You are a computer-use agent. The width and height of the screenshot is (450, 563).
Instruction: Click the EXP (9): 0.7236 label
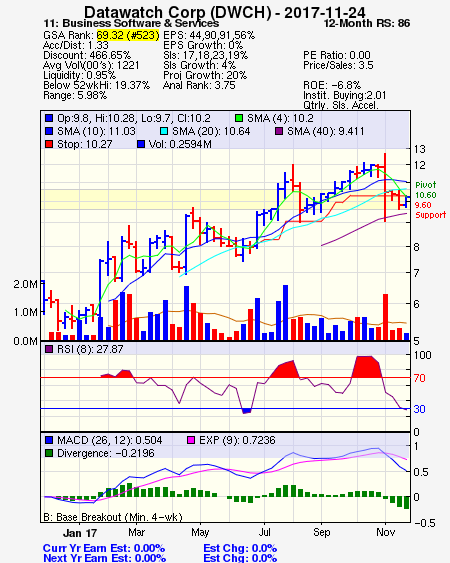[237, 440]
